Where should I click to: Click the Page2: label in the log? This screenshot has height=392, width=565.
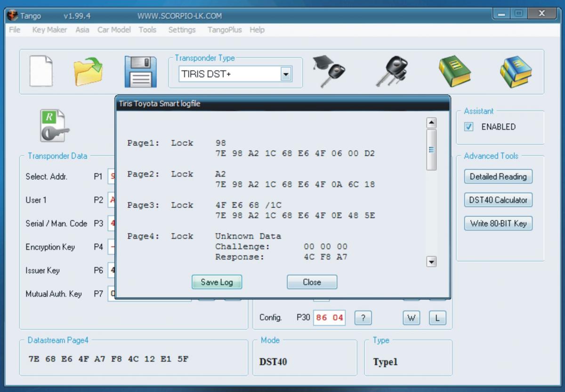[144, 174]
